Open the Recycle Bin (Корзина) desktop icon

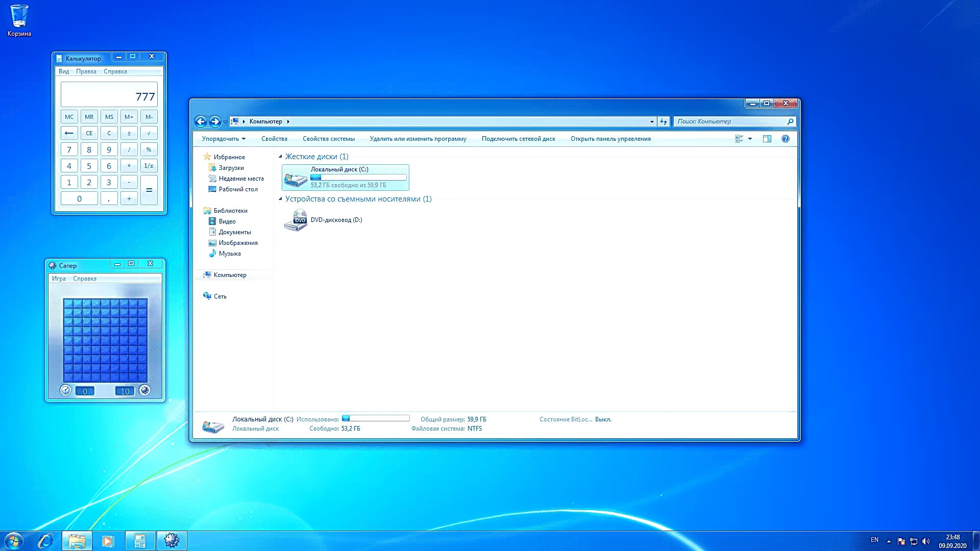click(x=19, y=20)
